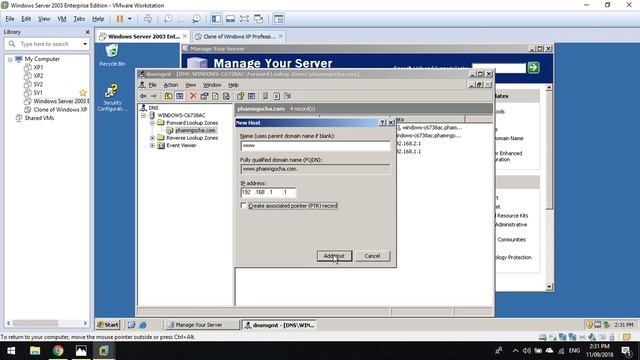Open the power options dropdown arrow
Image resolution: width=640 pixels, height=360 pixels.
(130, 19)
